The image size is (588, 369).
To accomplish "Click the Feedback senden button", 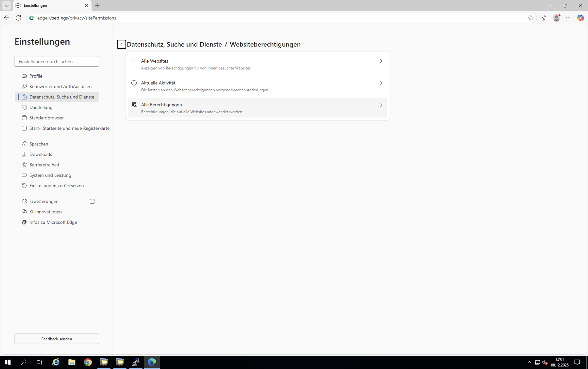I will click(57, 339).
